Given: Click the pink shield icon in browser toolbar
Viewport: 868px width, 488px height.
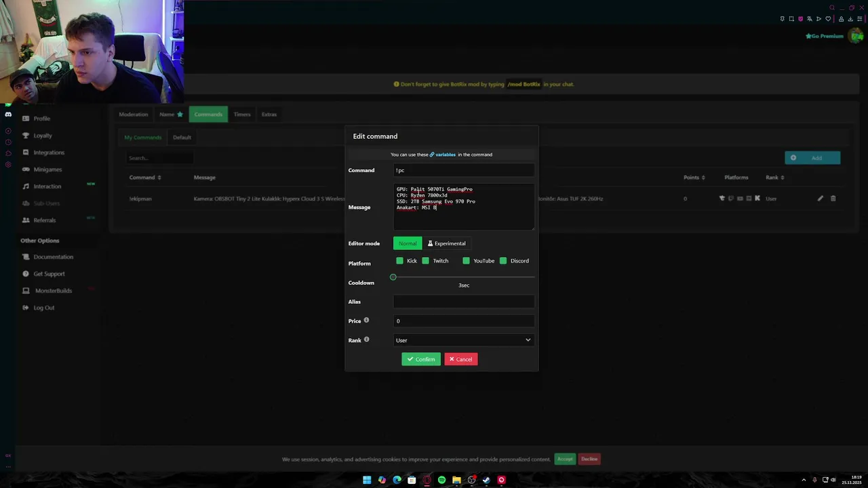Looking at the screenshot, I should coord(801,19).
